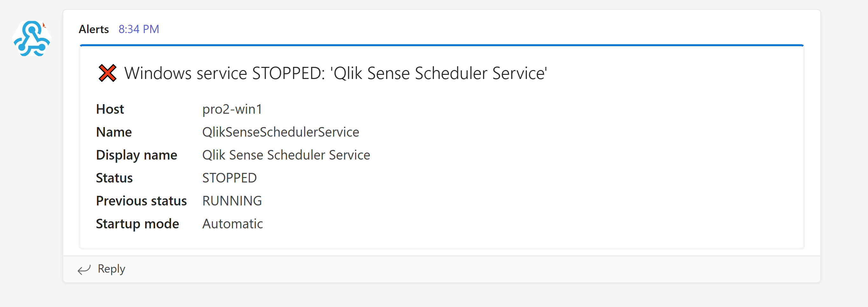Click the Automatic startup mode value
Screen dimensions: 868x307
(x=233, y=224)
